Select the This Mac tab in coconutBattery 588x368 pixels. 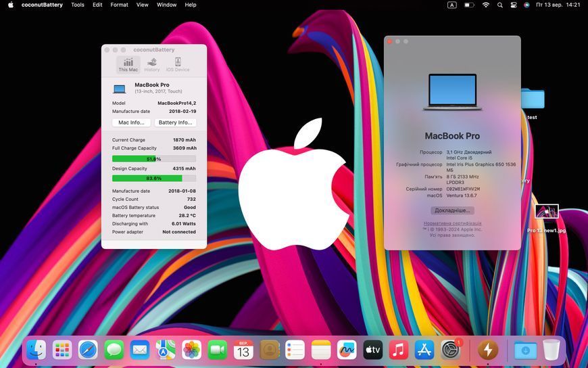[x=128, y=64]
